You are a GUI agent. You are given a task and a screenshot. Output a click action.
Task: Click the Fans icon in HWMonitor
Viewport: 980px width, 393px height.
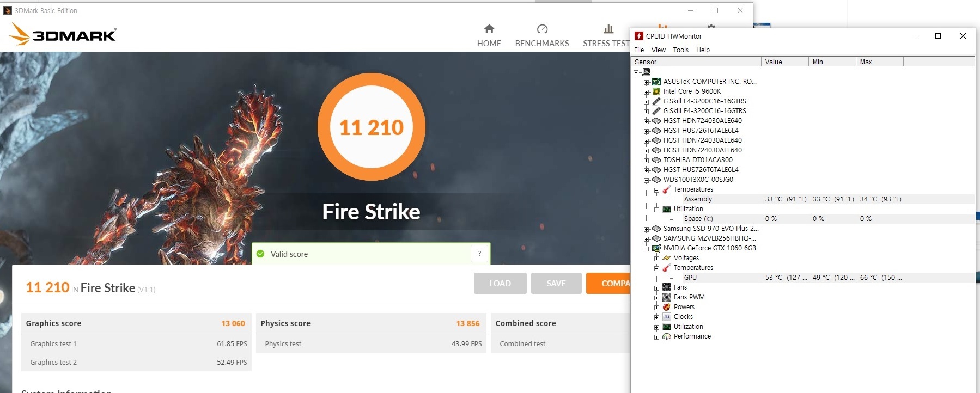coord(667,287)
